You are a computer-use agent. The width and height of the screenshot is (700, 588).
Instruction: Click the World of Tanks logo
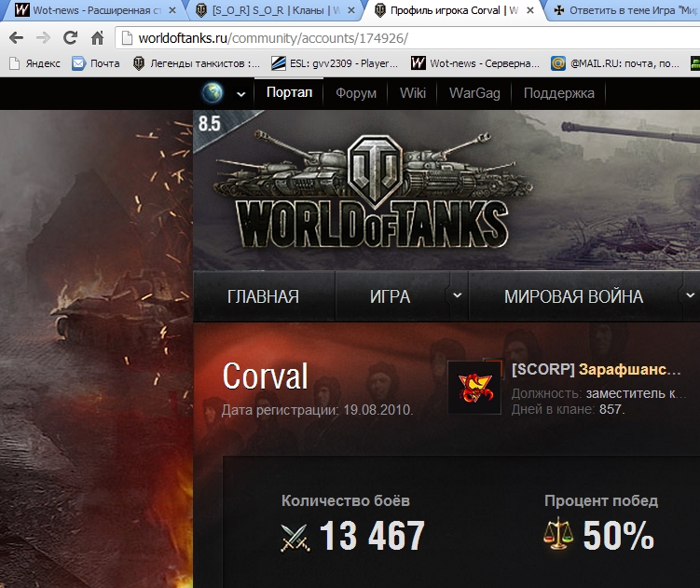(x=373, y=191)
